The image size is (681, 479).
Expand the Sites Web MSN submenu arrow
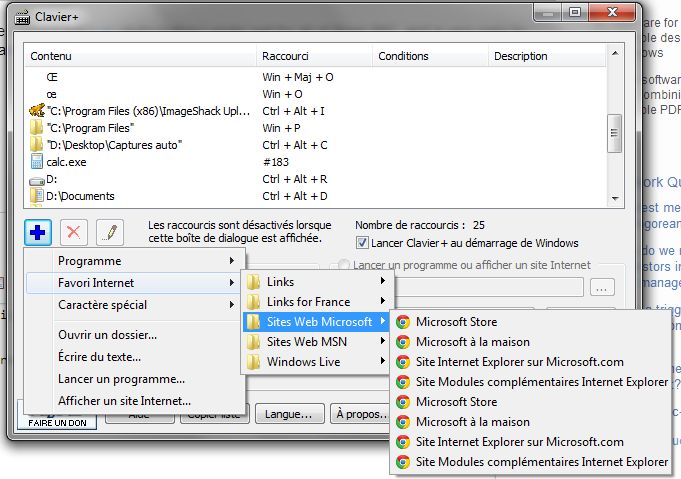click(x=383, y=341)
